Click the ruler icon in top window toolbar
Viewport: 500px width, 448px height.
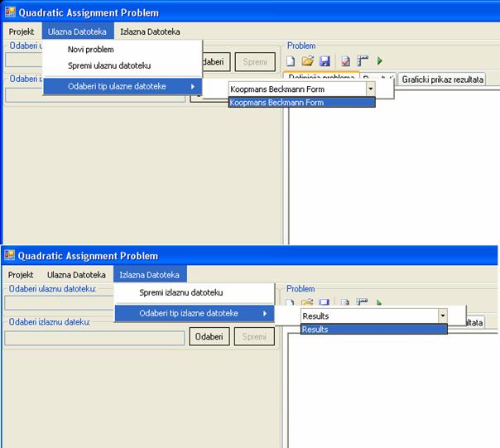[363, 60]
